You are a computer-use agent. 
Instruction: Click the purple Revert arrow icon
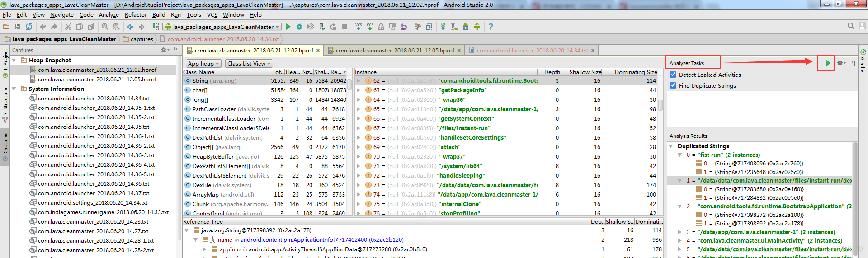coord(404,27)
